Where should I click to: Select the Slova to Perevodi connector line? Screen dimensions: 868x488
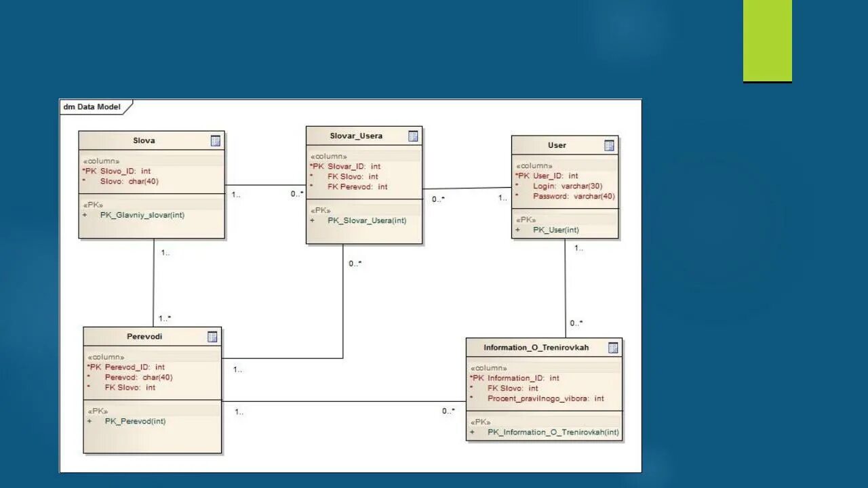coord(153,283)
